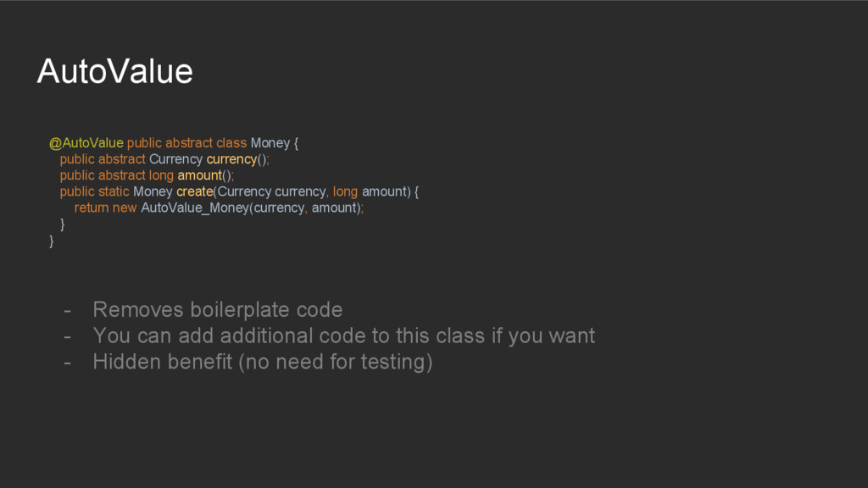Click the final closing brace of the class
This screenshot has width=868, height=488.
(x=52, y=241)
